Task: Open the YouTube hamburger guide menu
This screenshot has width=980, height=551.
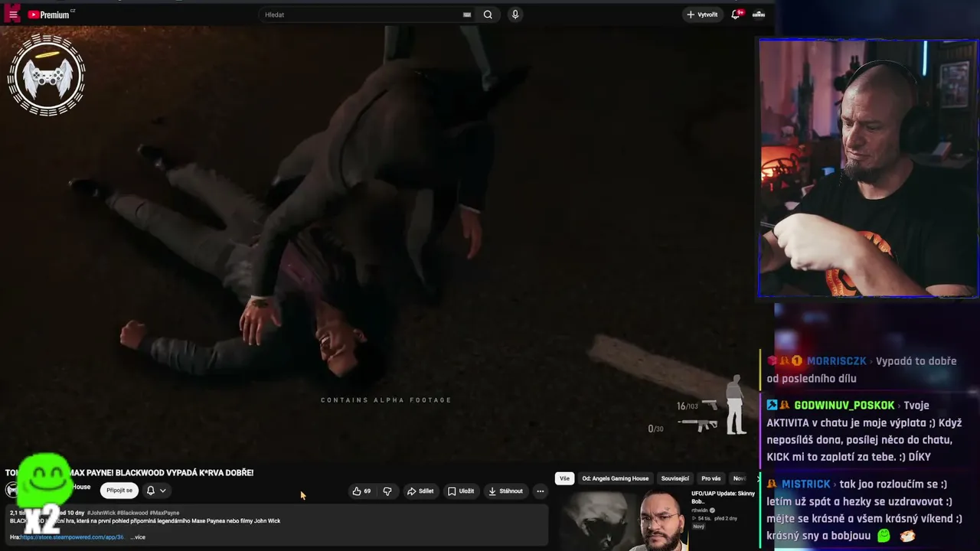Action: [x=13, y=15]
